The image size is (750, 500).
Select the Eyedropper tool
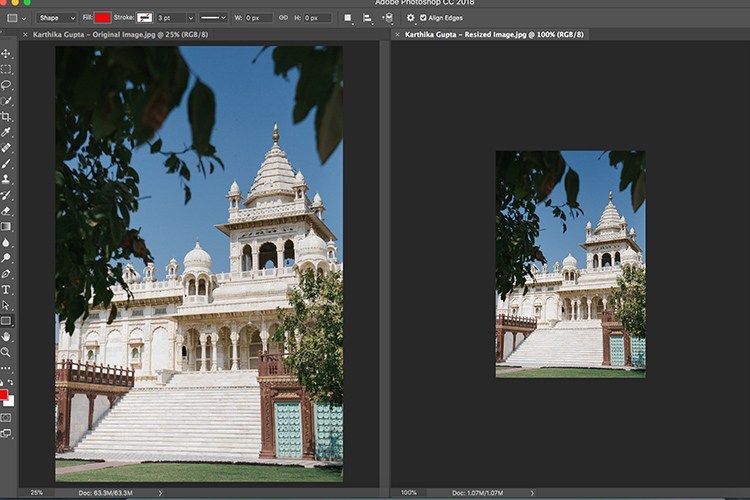(x=6, y=132)
